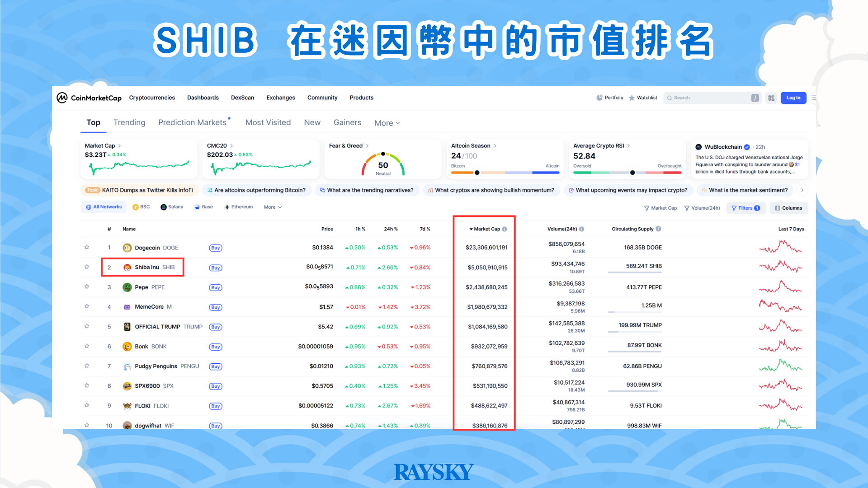Star SPX6900 row for watchlist

pos(87,385)
